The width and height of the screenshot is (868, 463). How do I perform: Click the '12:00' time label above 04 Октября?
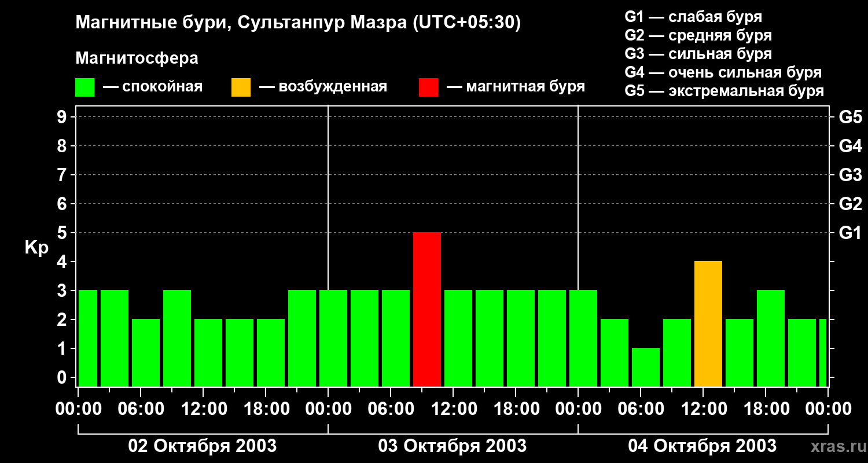point(704,409)
